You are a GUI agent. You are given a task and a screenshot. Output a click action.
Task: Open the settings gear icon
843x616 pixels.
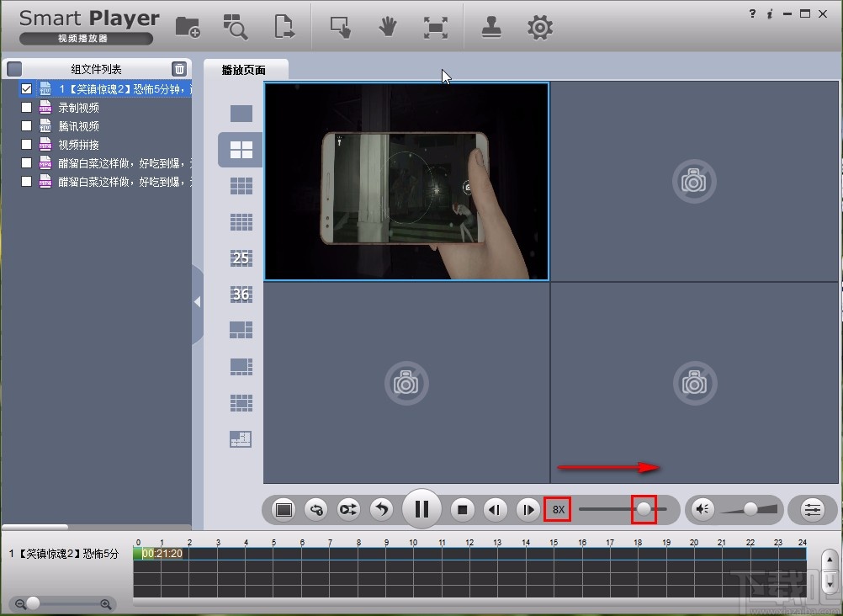(539, 27)
